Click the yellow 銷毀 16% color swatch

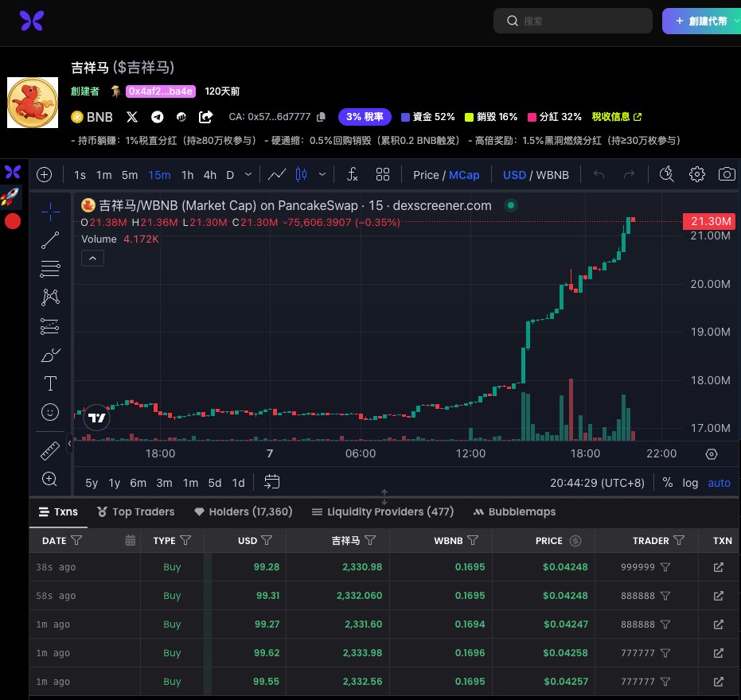[470, 117]
